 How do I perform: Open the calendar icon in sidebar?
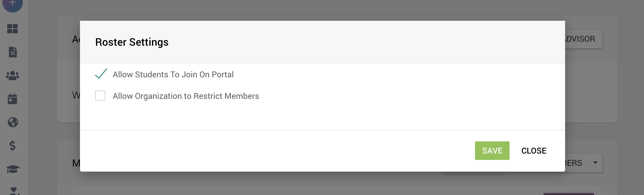click(12, 99)
